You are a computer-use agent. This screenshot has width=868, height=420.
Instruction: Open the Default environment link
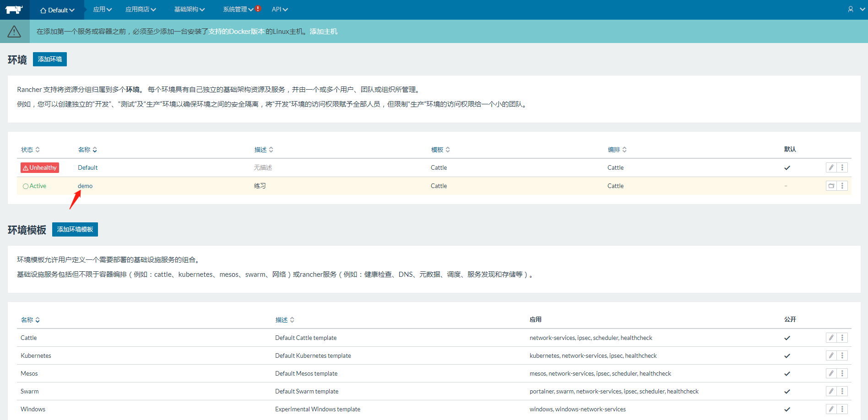[x=87, y=167]
